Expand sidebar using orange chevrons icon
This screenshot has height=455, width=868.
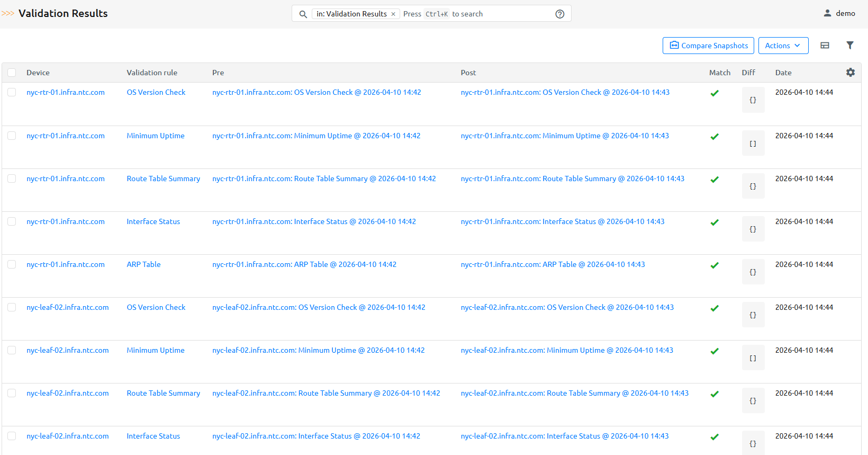8,13
